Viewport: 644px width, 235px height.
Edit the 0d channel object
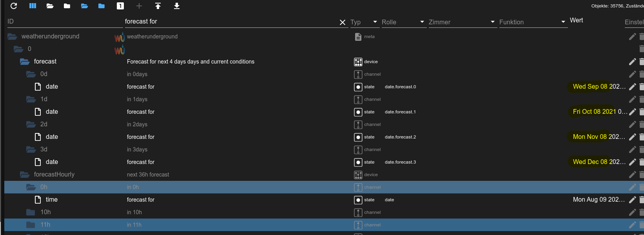[632, 74]
